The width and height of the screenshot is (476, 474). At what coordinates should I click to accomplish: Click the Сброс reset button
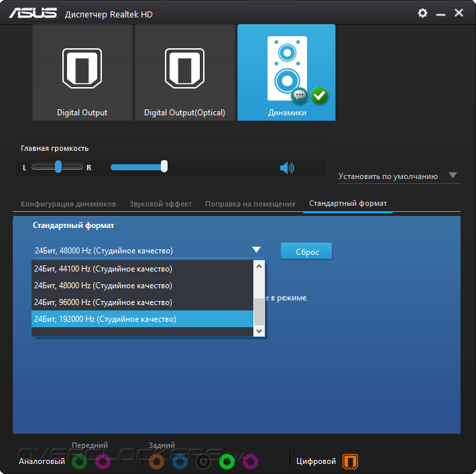tap(306, 251)
